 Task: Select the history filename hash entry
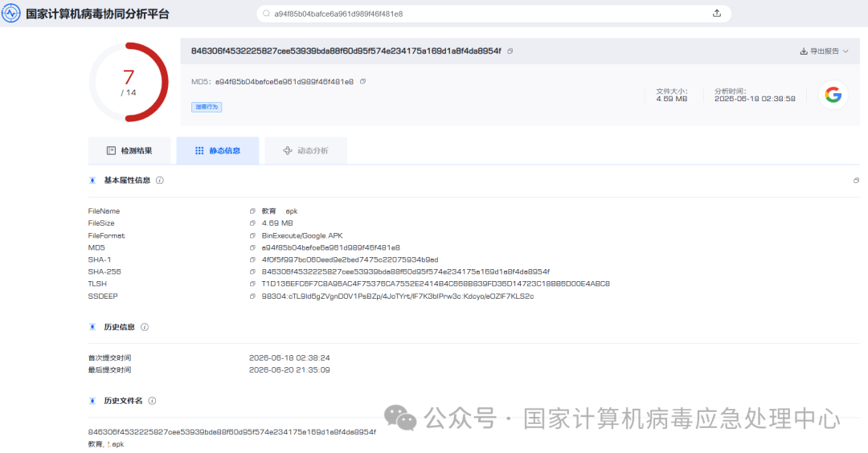pos(232,432)
